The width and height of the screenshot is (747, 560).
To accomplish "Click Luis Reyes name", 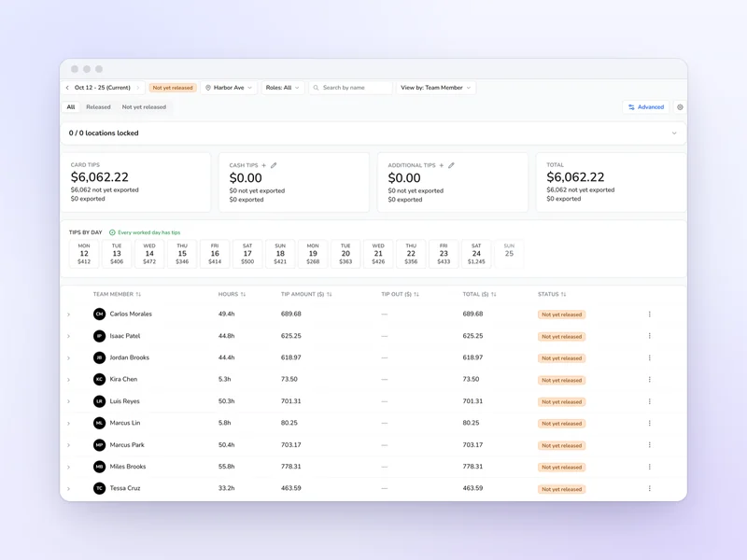I will point(125,401).
